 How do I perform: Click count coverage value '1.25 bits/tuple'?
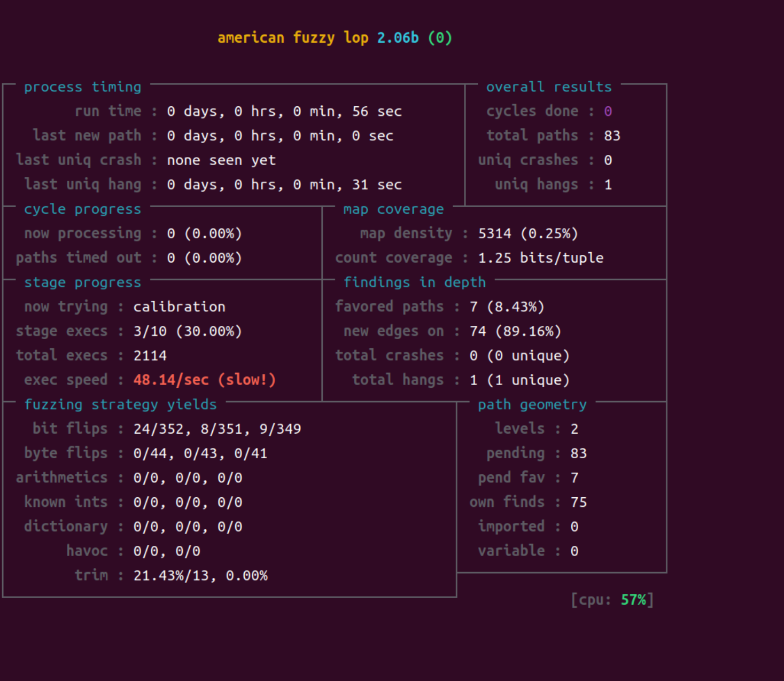coord(541,258)
